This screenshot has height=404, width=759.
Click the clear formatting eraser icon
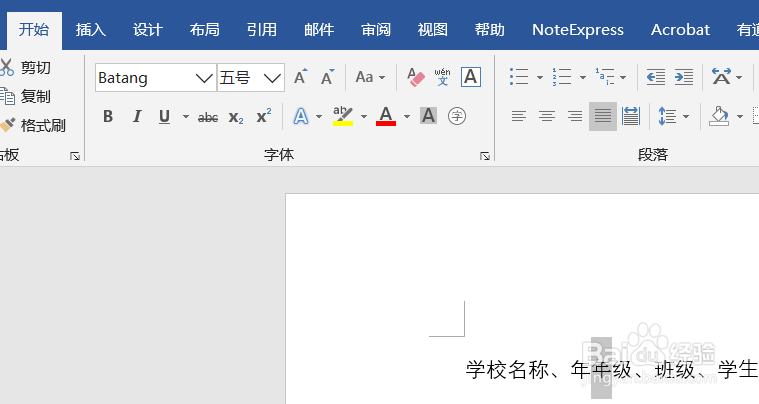(x=415, y=77)
